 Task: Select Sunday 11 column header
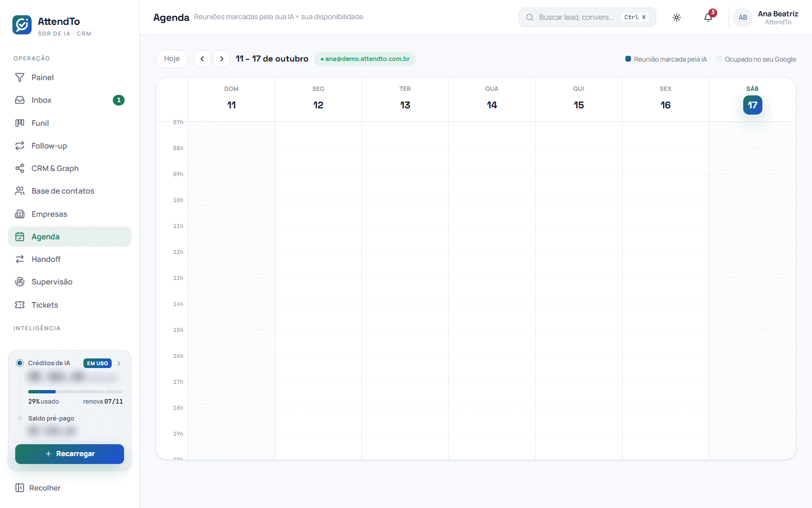[231, 99]
